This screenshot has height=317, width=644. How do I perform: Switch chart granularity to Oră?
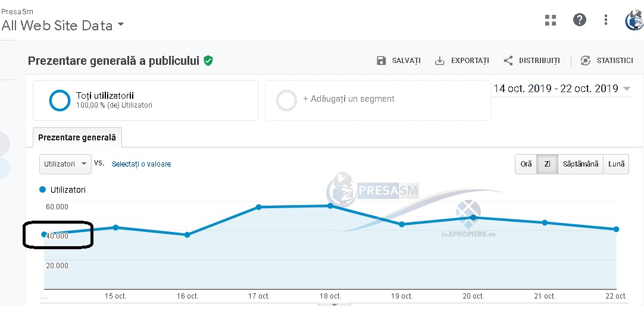click(x=526, y=164)
